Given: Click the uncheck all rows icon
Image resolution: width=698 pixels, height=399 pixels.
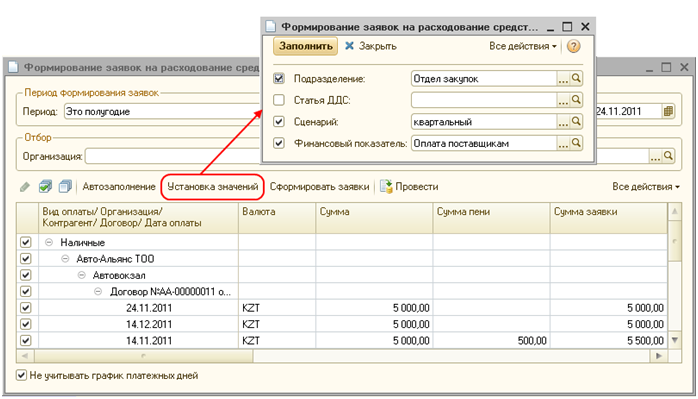Looking at the screenshot, I should (x=65, y=187).
